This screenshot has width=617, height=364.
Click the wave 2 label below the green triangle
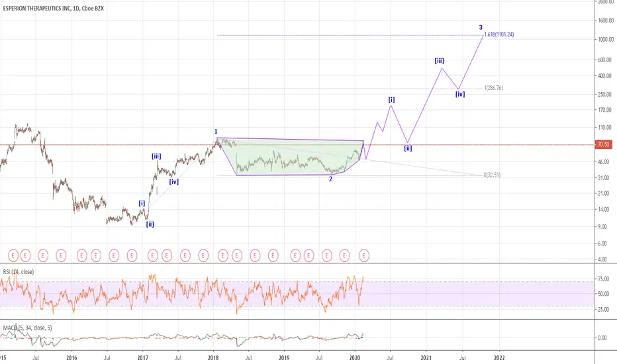pyautogui.click(x=330, y=179)
